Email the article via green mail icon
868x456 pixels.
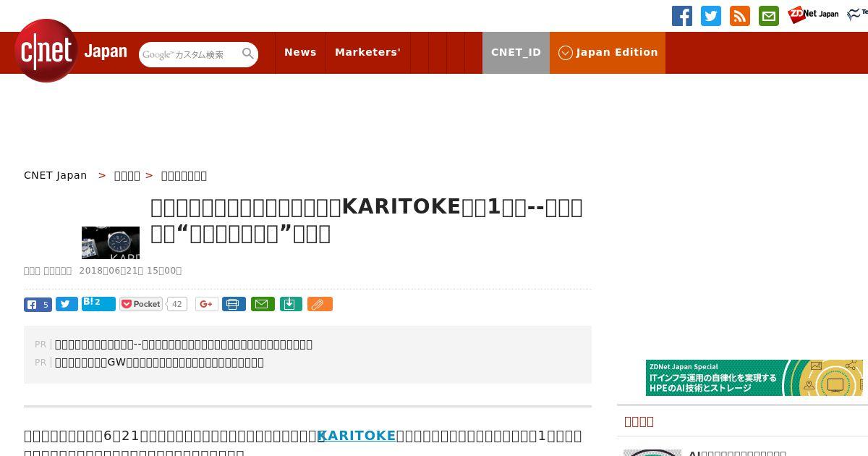[x=263, y=304]
